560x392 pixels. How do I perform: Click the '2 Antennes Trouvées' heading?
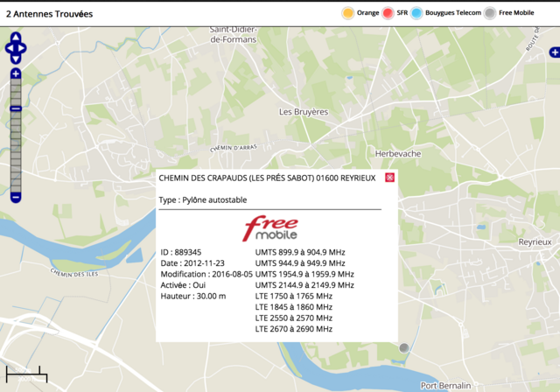(49, 14)
